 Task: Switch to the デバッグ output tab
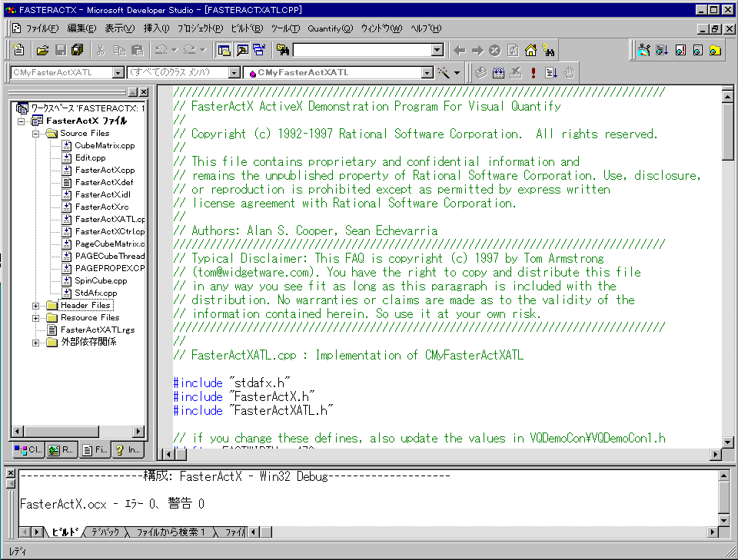pyautogui.click(x=105, y=532)
